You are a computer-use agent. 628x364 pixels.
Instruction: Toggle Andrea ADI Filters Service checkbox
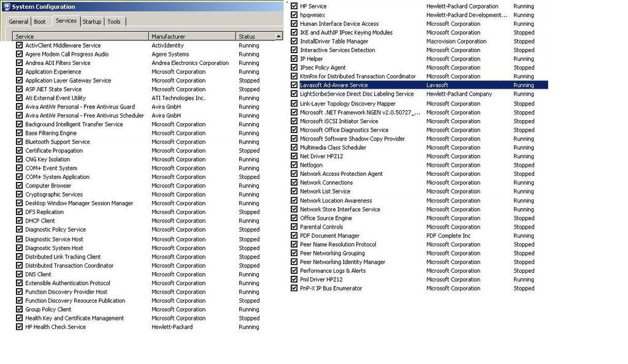[19, 63]
